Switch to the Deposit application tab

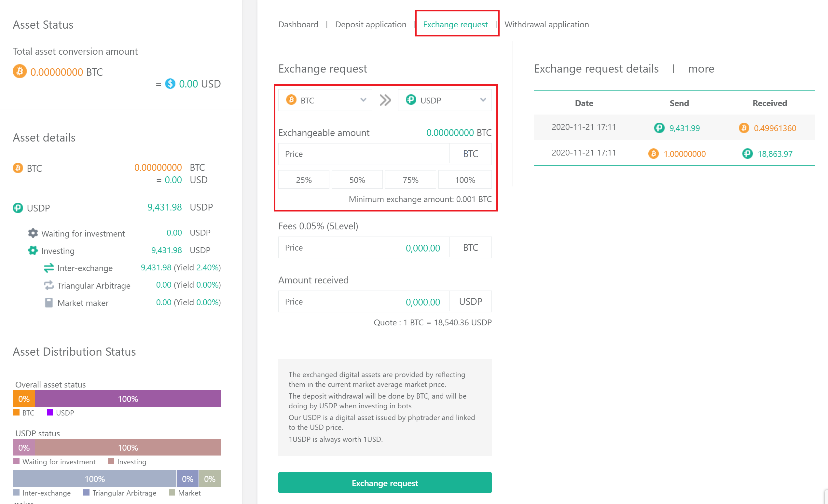[x=370, y=24]
